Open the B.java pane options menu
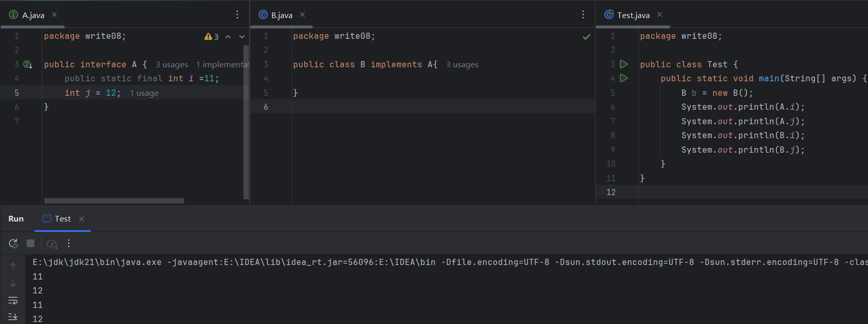The height and width of the screenshot is (324, 868). point(583,14)
